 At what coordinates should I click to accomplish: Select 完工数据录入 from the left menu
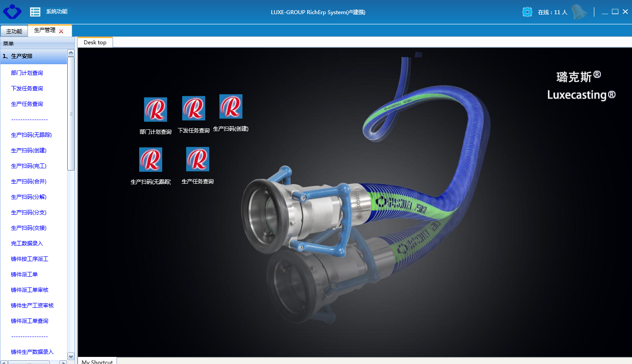(x=27, y=244)
